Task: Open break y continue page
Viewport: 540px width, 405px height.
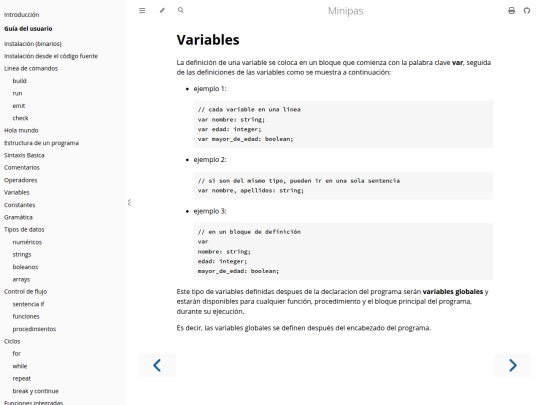Action: [35, 391]
